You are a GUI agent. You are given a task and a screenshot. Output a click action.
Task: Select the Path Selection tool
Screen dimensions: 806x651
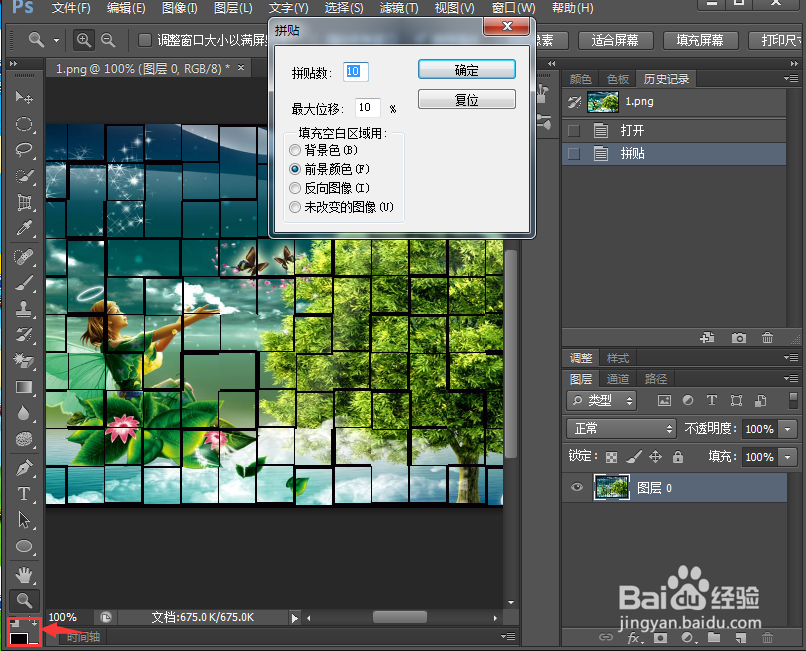click(24, 520)
